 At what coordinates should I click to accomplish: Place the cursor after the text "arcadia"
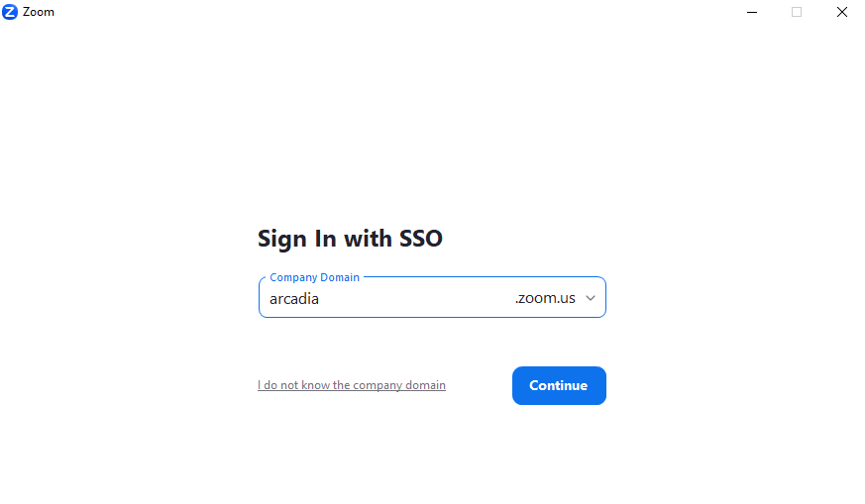click(320, 299)
